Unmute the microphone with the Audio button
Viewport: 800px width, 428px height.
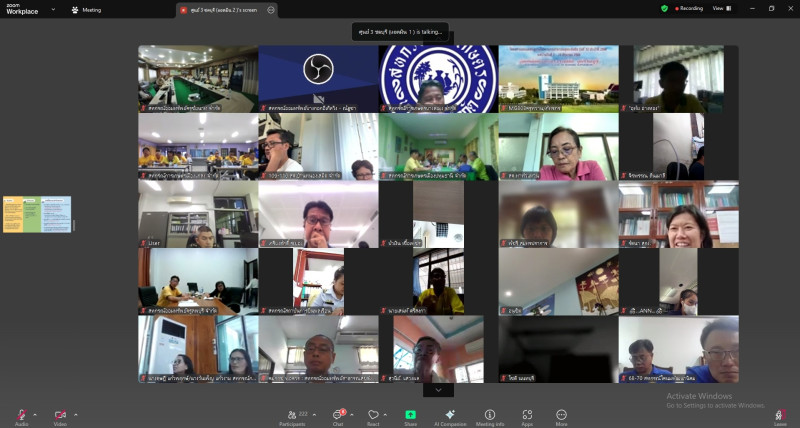pyautogui.click(x=21, y=417)
